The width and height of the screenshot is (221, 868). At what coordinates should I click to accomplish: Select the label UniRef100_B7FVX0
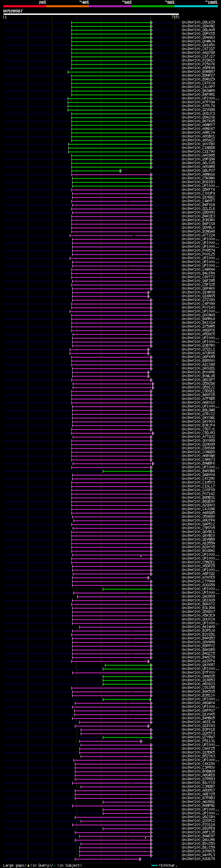[198, 673]
